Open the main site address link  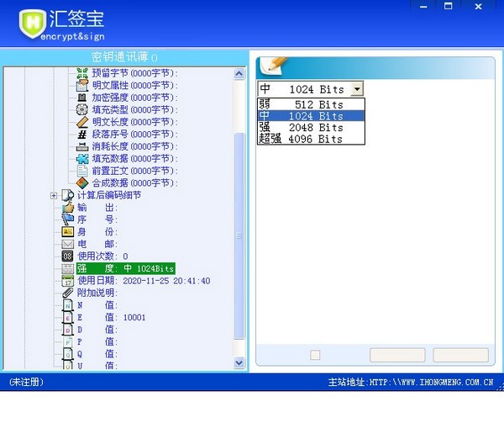pyautogui.click(x=411, y=383)
